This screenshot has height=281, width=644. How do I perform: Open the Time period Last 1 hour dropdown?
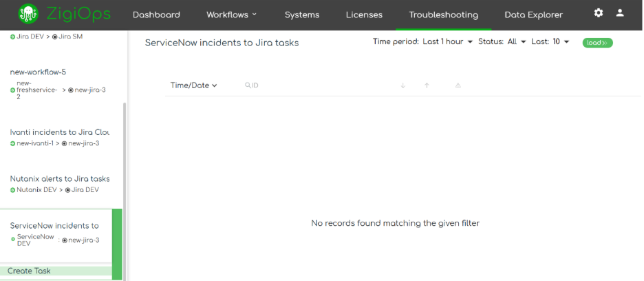coord(448,41)
